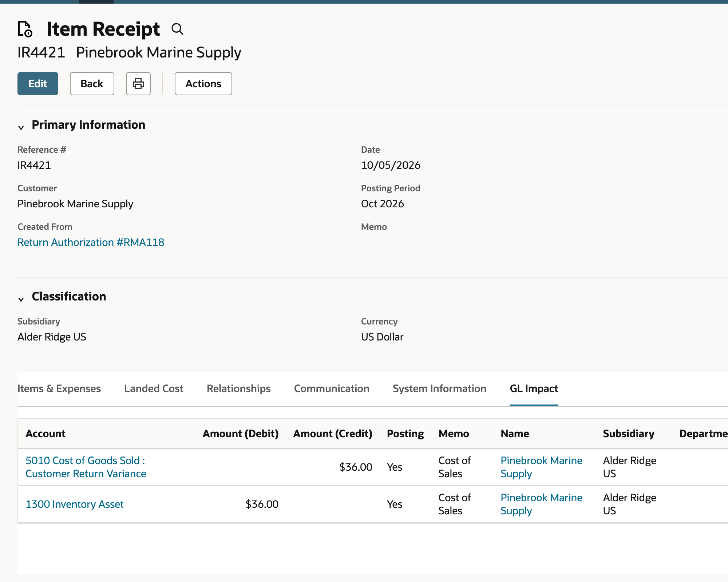
Task: Click Cost of Sales memo in COGS row
Action: tap(454, 467)
